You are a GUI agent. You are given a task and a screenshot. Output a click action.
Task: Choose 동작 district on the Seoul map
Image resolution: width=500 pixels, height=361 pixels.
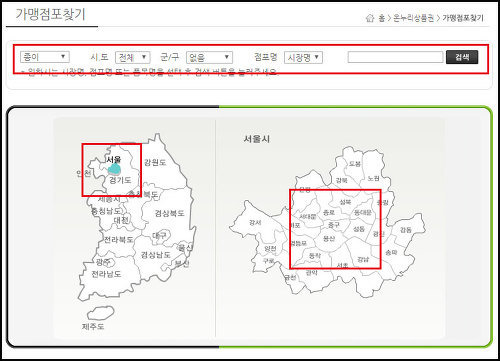[x=315, y=256]
